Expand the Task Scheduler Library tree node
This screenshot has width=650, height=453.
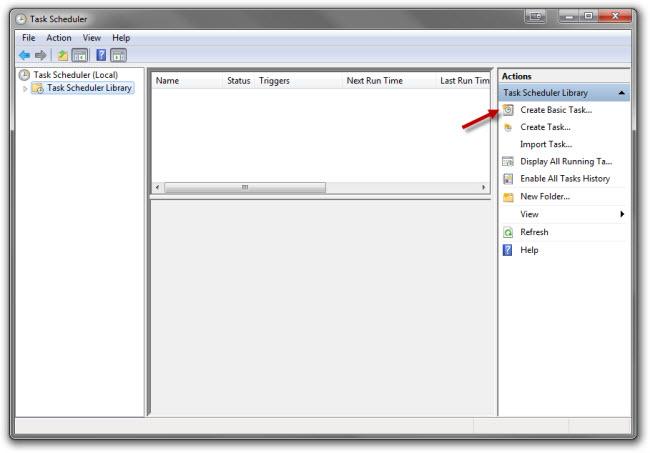[25, 88]
